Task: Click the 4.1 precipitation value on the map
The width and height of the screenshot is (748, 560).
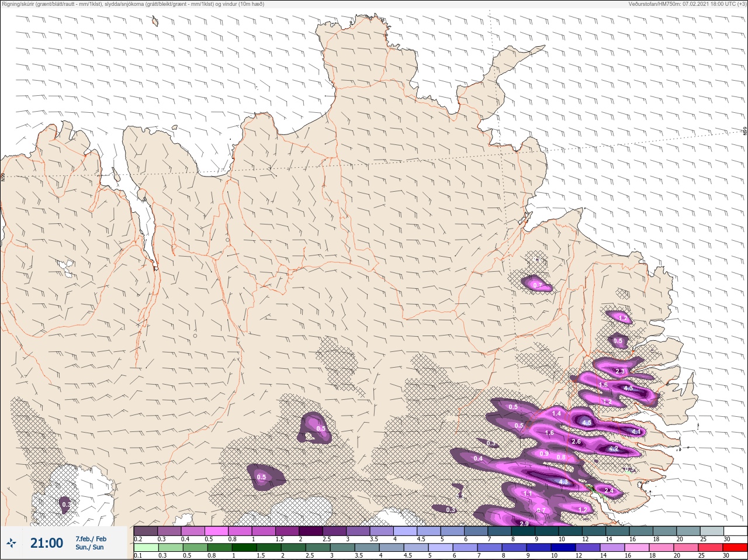Action: coord(636,431)
